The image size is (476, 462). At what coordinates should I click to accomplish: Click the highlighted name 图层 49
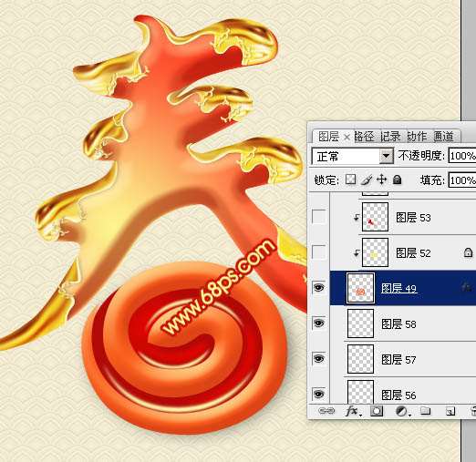click(399, 288)
